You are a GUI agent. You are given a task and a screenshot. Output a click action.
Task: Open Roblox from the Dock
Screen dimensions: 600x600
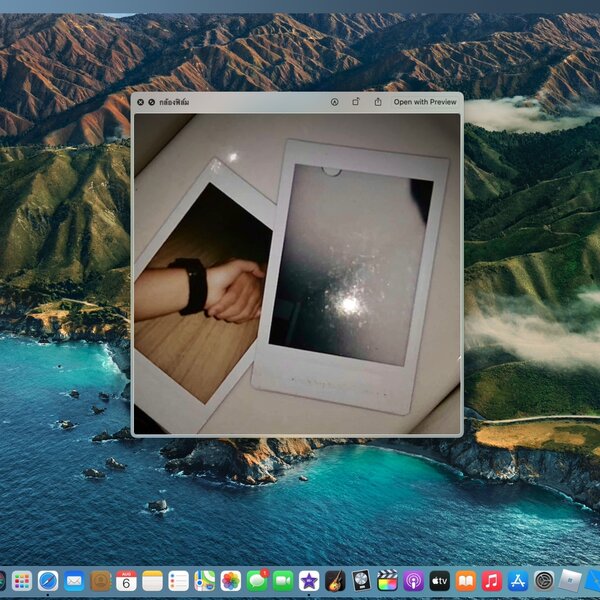570,581
